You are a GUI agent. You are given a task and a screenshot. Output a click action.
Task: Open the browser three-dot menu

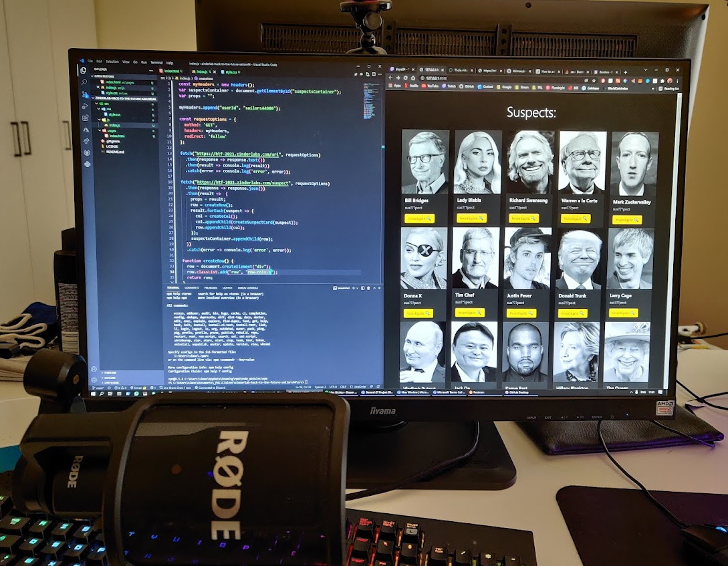coord(677,82)
